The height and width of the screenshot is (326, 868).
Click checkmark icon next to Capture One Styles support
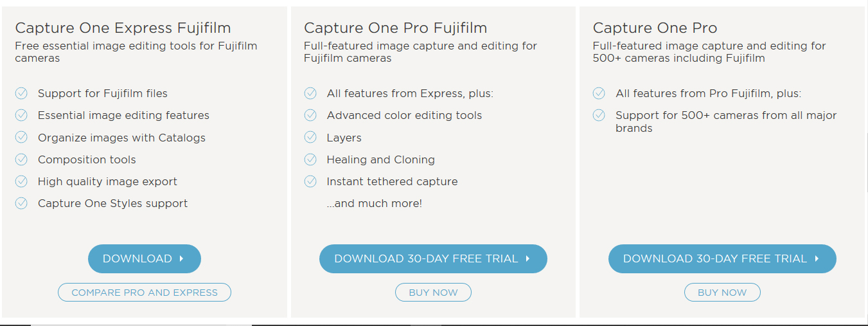[x=21, y=203]
